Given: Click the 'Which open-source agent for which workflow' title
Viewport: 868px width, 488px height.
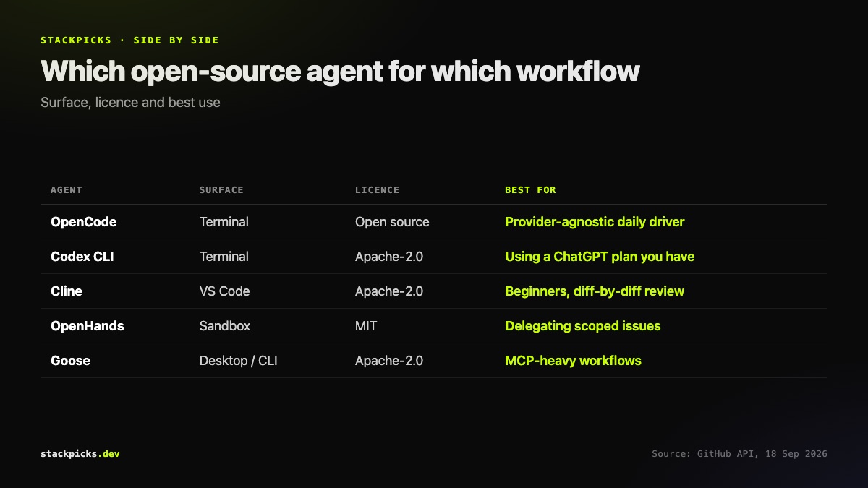Looking at the screenshot, I should (x=340, y=72).
